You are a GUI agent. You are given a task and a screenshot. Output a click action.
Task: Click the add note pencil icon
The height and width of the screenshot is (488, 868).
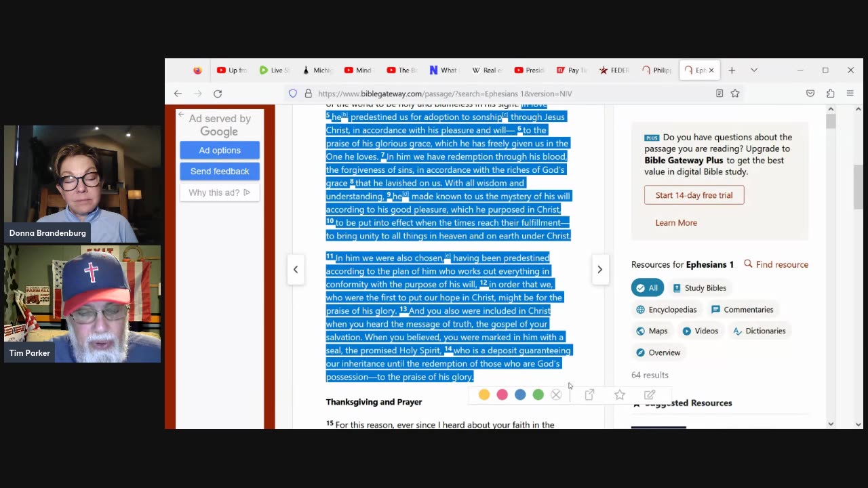(650, 394)
